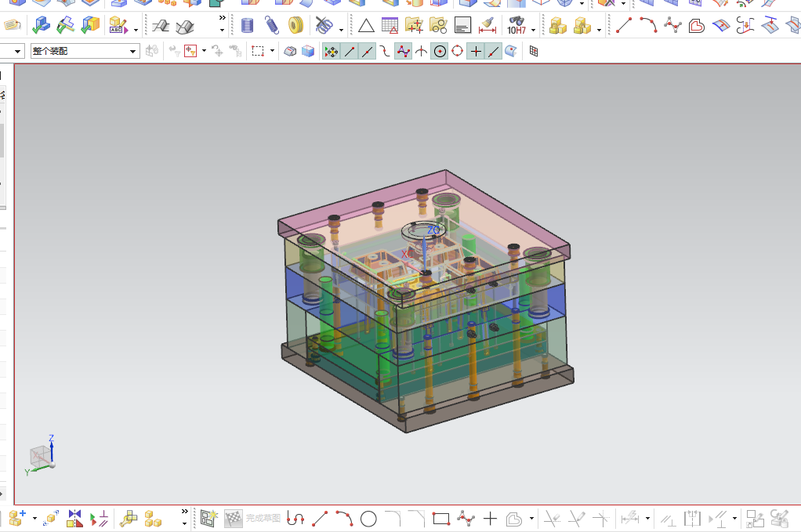The image size is (801, 532).
Task: Select the sketch Profile tool
Action: click(x=295, y=519)
